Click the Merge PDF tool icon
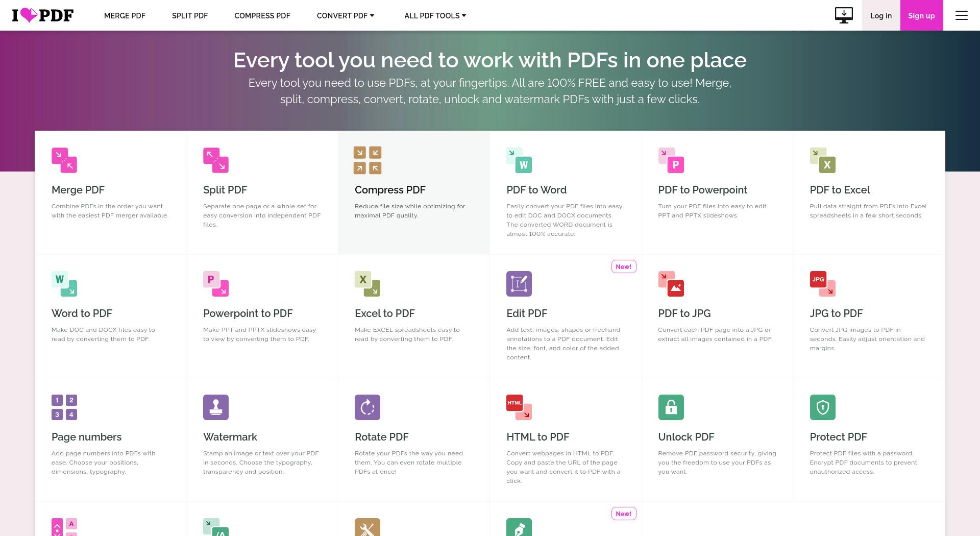Image resolution: width=980 pixels, height=536 pixels. click(64, 160)
